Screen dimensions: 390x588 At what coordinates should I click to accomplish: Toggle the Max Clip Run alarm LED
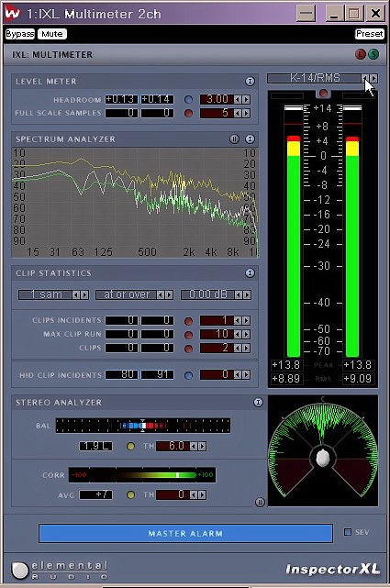(x=188, y=335)
